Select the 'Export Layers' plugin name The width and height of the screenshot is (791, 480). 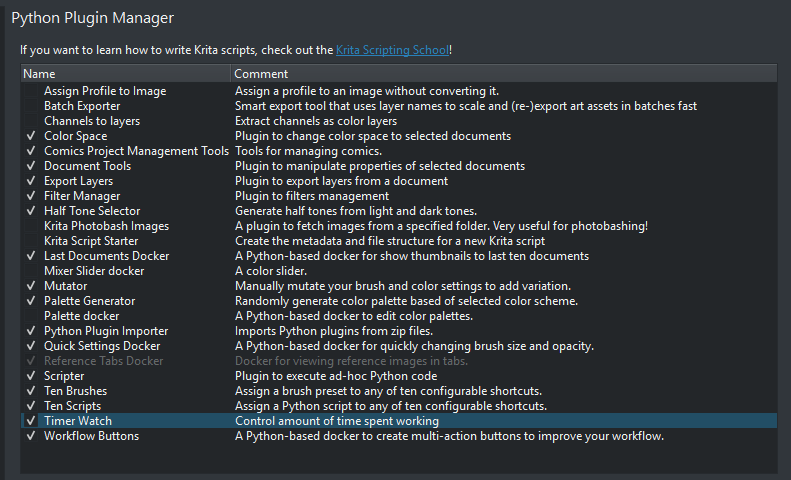click(x=78, y=181)
